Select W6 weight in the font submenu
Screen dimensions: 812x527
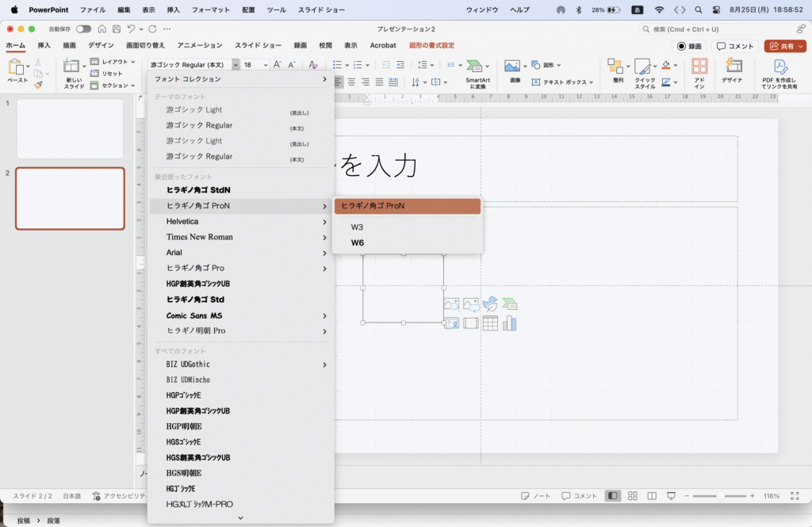point(358,242)
